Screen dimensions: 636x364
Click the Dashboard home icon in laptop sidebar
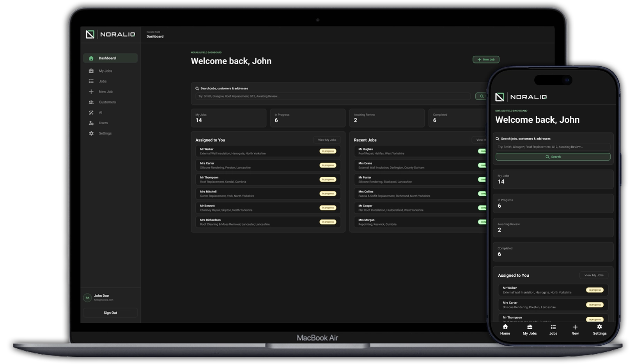(91, 58)
